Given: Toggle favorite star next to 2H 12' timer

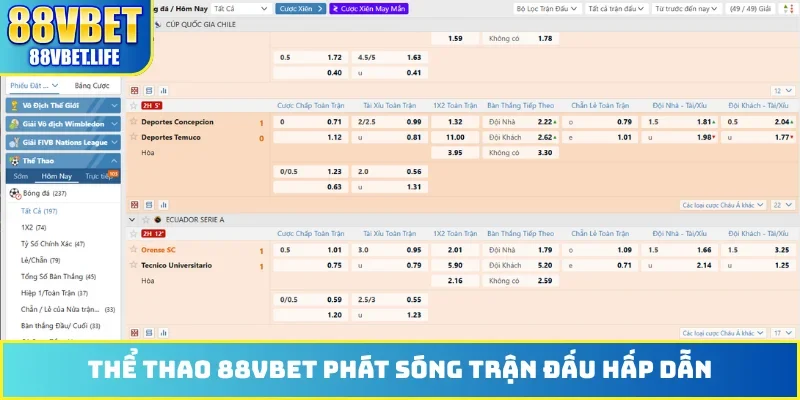Looking at the screenshot, I should click(x=134, y=234).
